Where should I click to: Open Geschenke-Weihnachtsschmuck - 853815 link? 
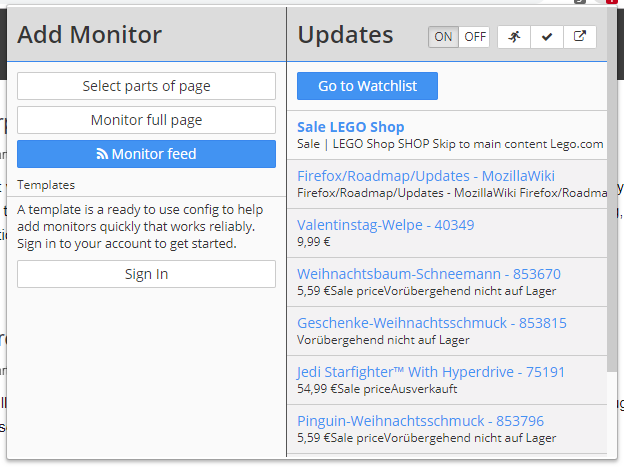[432, 323]
